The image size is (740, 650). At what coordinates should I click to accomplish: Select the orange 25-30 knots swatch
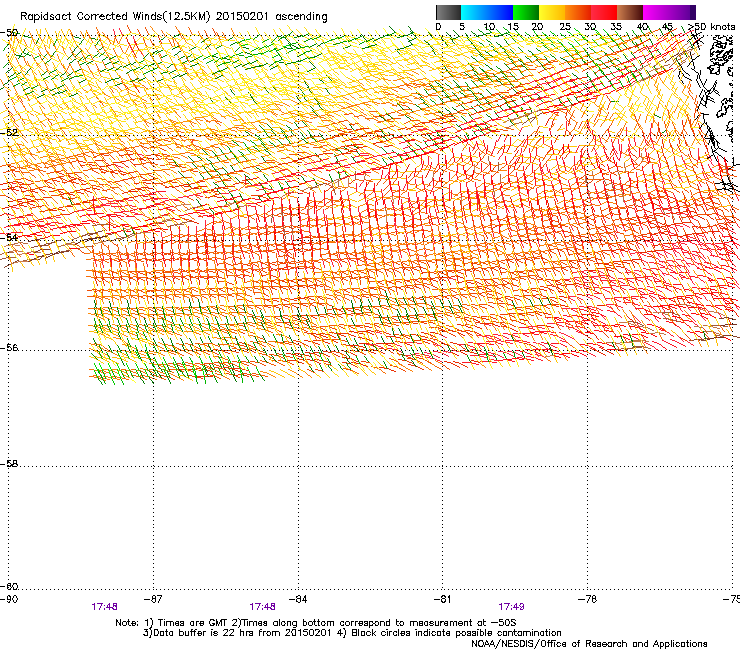point(578,12)
